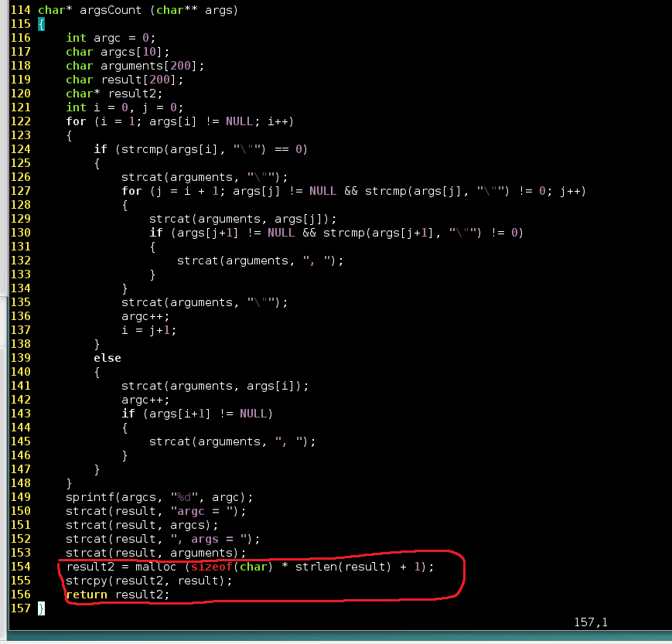Click 'i = j+1;' statement
The height and width of the screenshot is (644, 672).
coord(148,330)
